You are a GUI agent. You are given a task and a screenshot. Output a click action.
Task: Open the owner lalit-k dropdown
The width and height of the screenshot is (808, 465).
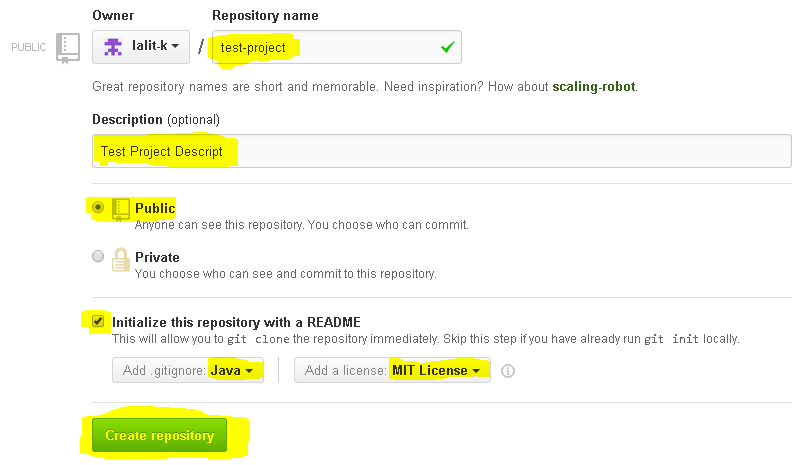coord(141,47)
